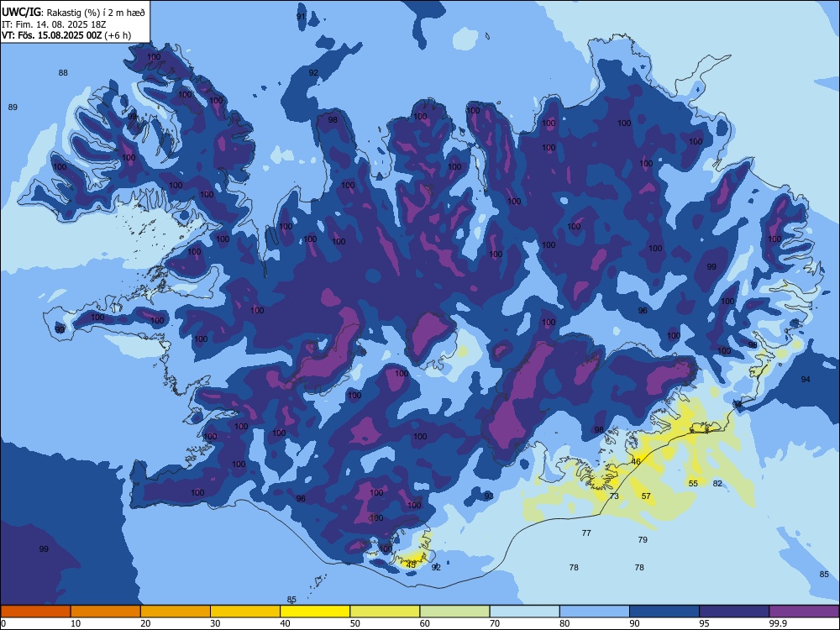Click the humidity value 88 on the map
Screen dimensions: 840x630
63,73
